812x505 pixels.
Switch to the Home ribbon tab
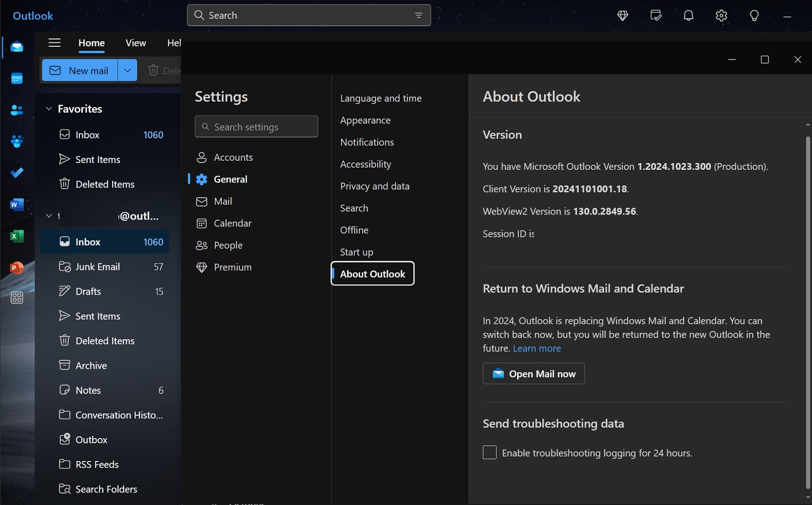tap(91, 43)
